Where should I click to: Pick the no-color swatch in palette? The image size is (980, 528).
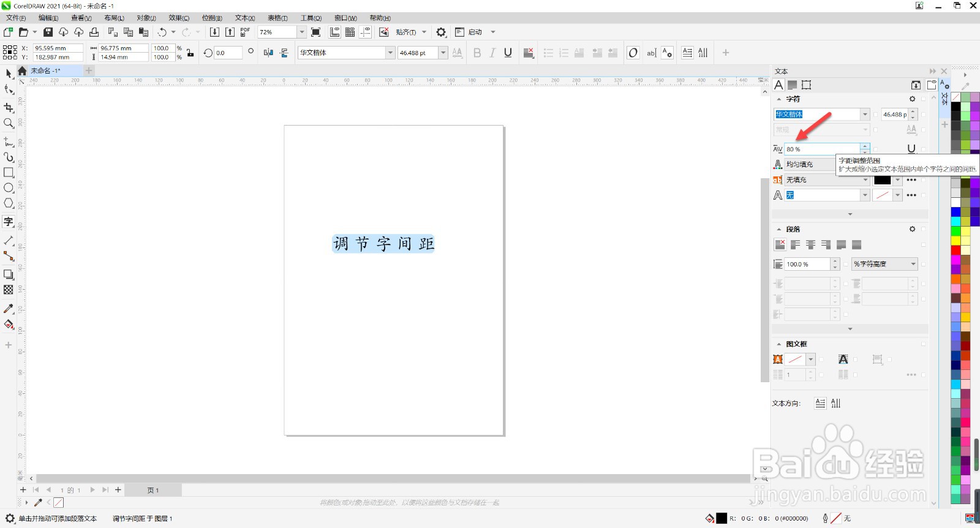[956, 97]
